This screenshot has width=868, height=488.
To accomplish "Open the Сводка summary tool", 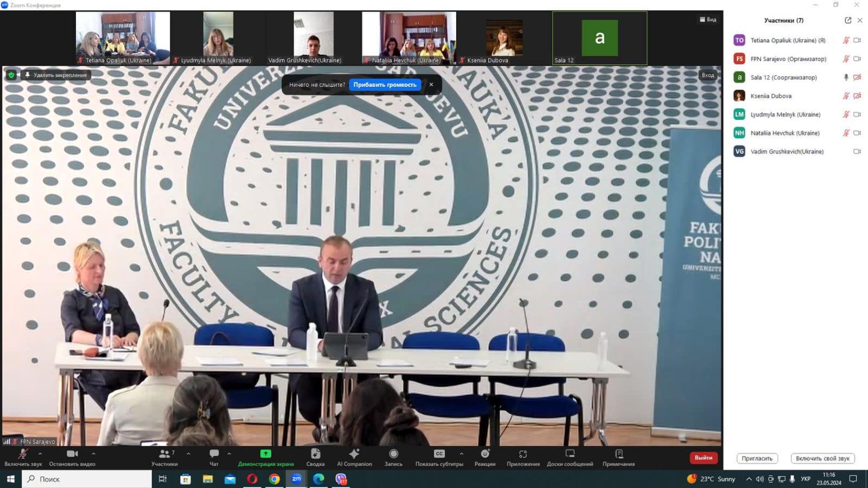I will (315, 458).
